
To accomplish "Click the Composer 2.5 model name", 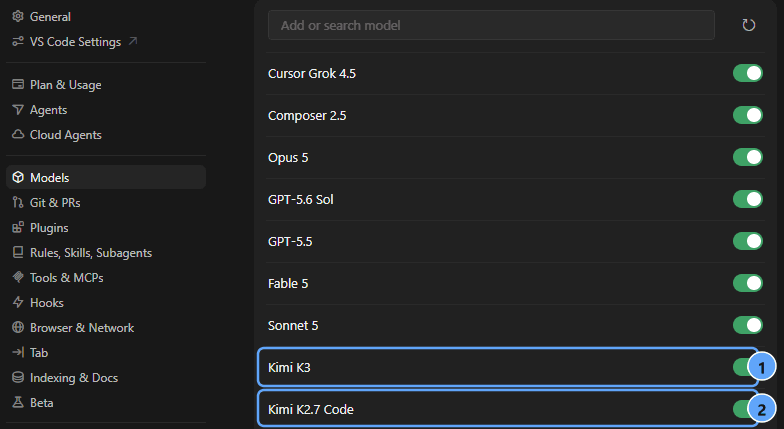I will coord(307,116).
